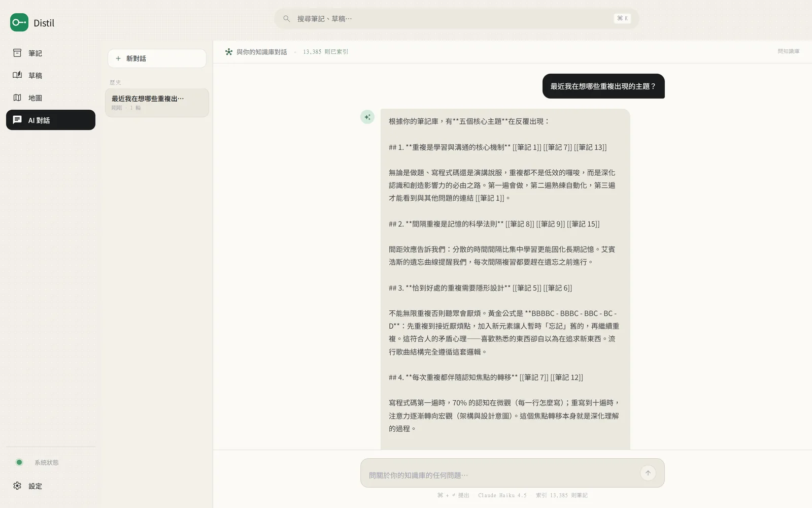Image resolution: width=812 pixels, height=508 pixels.
Task: Click the AI assistant sparkle avatar
Action: [367, 117]
